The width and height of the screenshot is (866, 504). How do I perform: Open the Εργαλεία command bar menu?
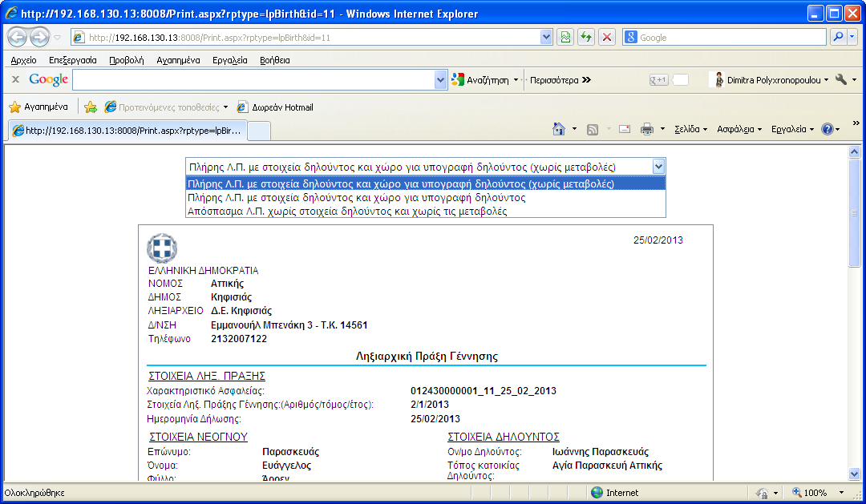pyautogui.click(x=792, y=129)
